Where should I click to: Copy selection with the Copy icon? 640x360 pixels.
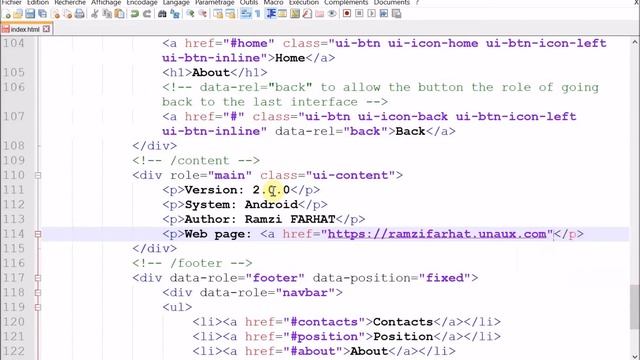[107, 14]
